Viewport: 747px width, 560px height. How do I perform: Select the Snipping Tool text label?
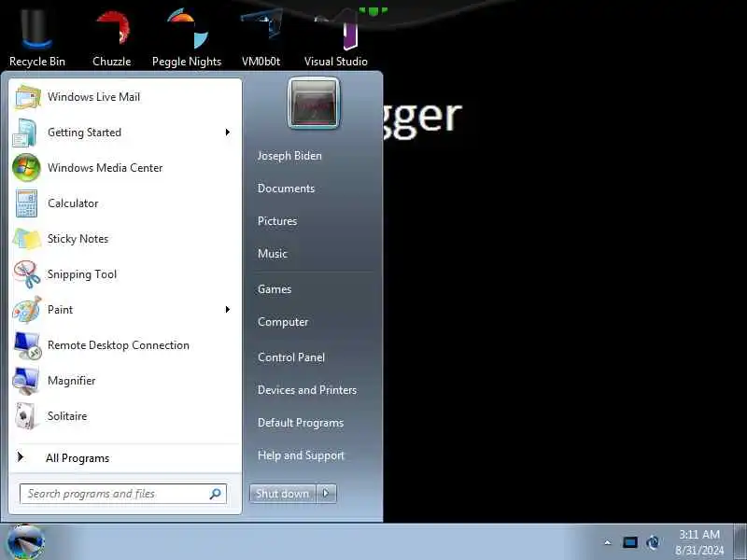point(82,274)
